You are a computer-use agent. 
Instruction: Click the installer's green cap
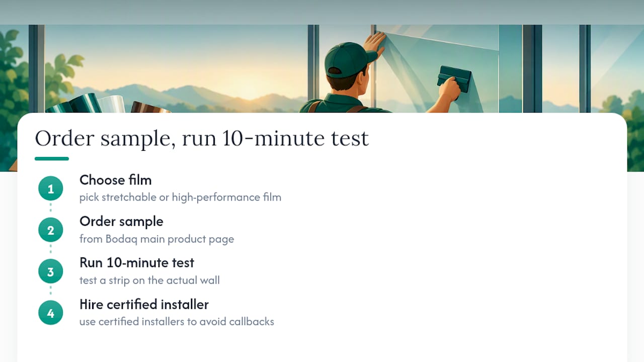click(349, 58)
